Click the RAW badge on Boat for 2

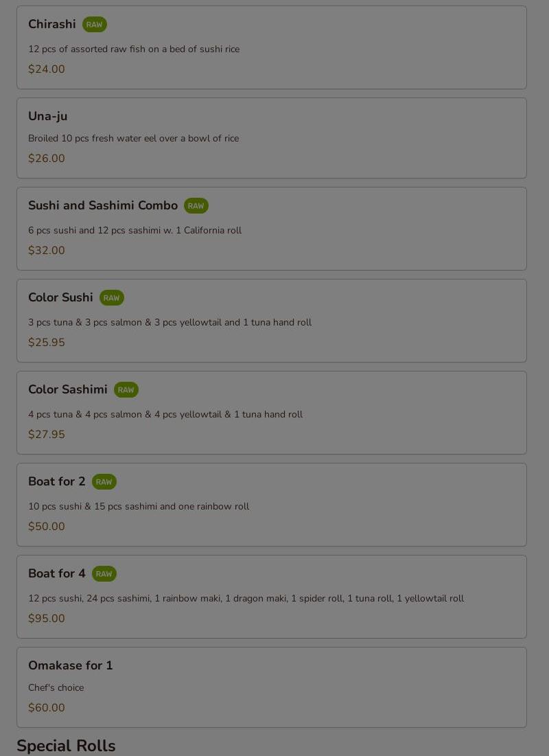104,482
